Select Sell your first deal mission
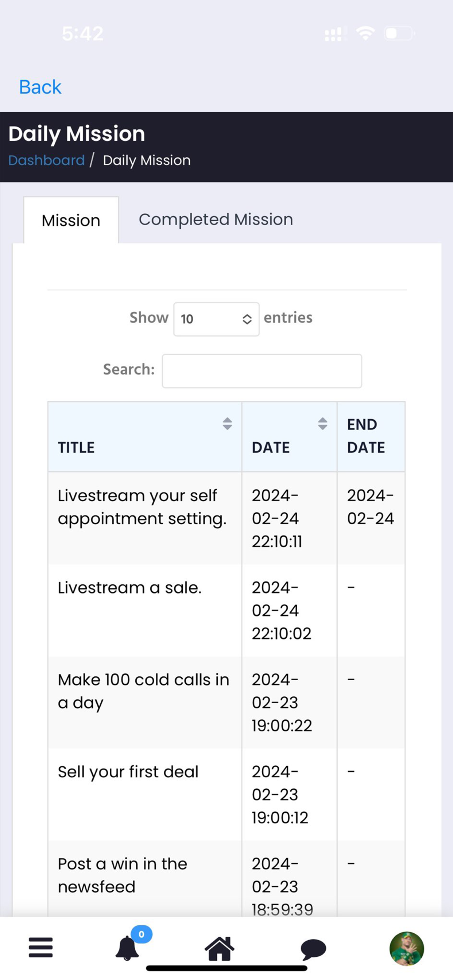 coord(226,795)
